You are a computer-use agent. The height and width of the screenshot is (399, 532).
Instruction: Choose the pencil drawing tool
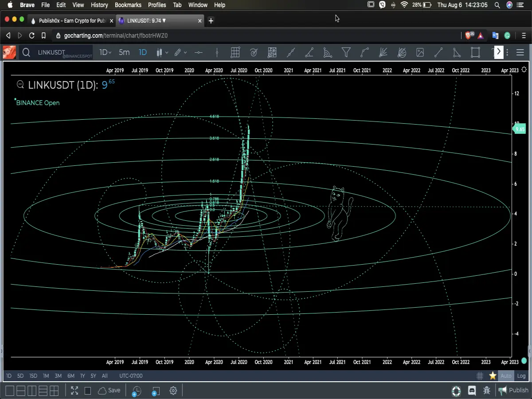pos(178,52)
